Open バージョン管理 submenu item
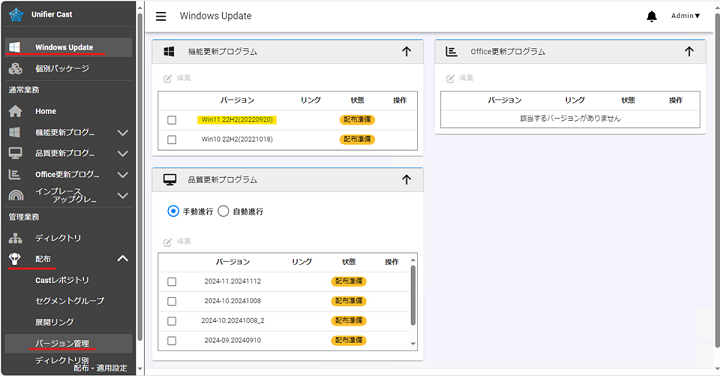720x376 pixels. coord(69,343)
